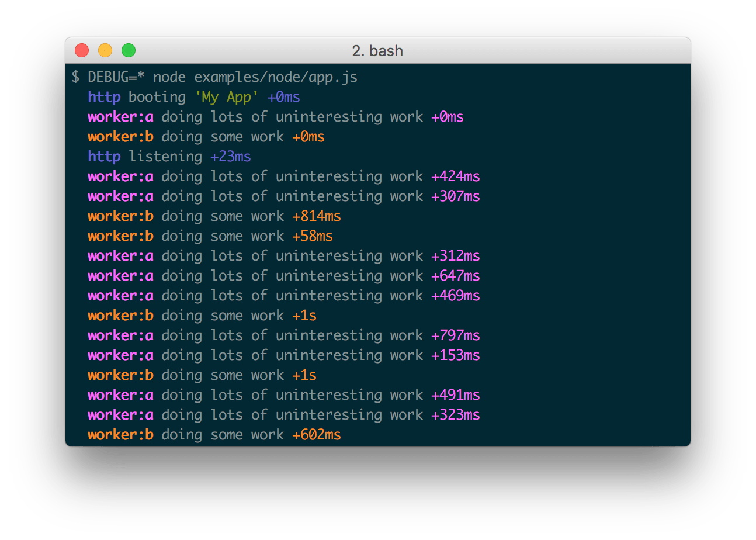Click the shell prompt dollar sign
Viewport: 756px width, 540px height.
click(x=76, y=77)
